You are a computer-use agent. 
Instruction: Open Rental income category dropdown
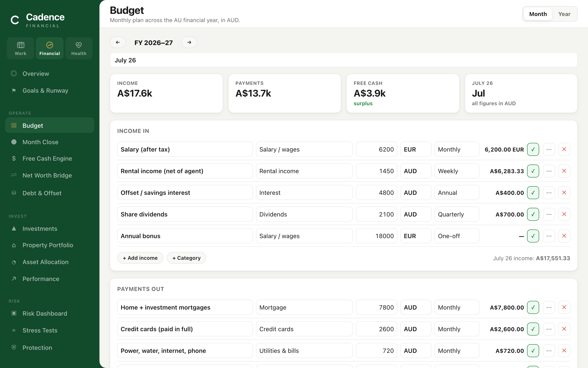(x=304, y=171)
